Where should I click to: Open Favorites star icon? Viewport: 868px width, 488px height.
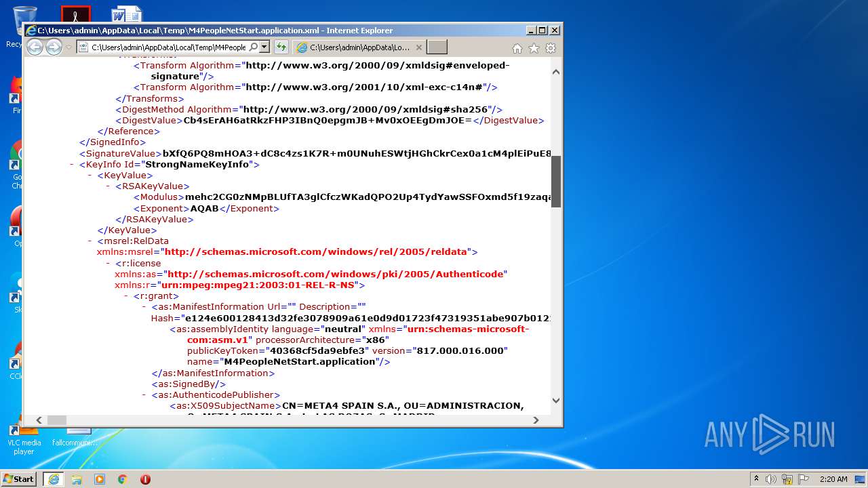click(534, 48)
